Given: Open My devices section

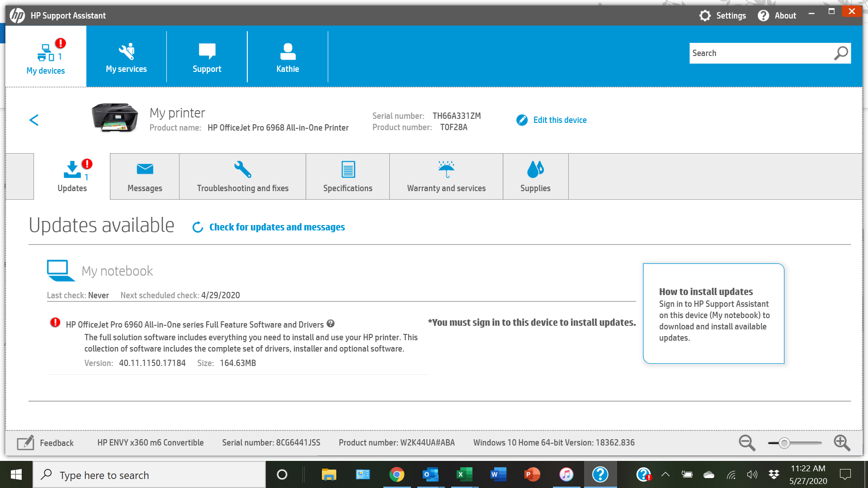Looking at the screenshot, I should click(x=46, y=57).
